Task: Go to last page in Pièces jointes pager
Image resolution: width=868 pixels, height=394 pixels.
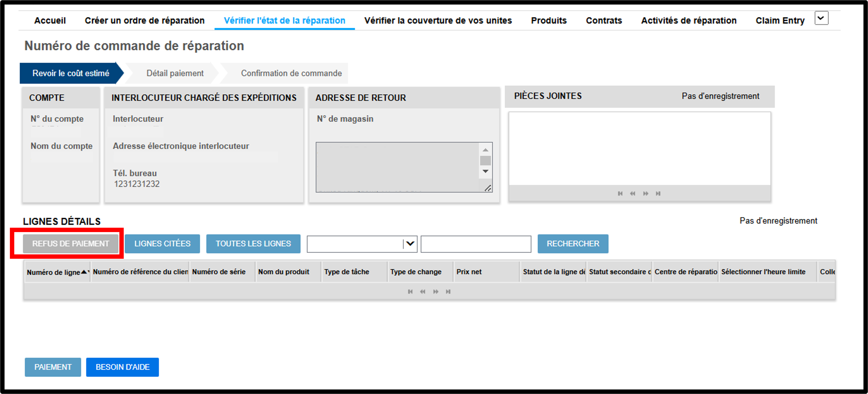Action: (658, 193)
